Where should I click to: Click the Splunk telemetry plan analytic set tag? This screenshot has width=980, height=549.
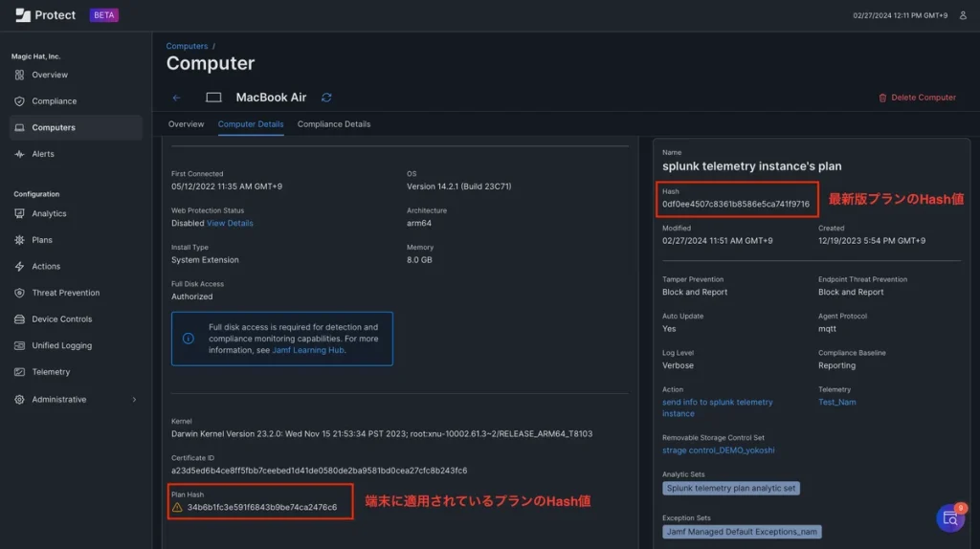732,488
